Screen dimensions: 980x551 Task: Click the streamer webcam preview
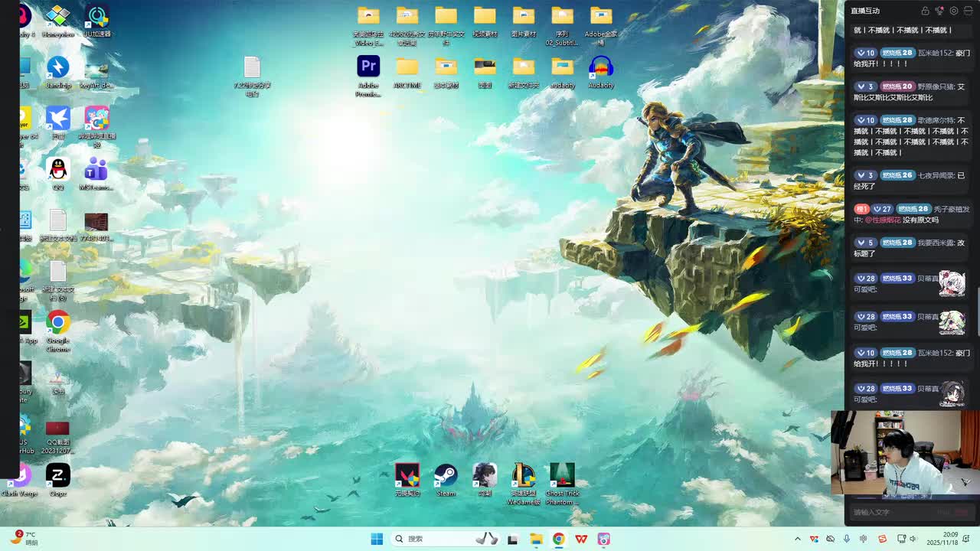[904, 453]
